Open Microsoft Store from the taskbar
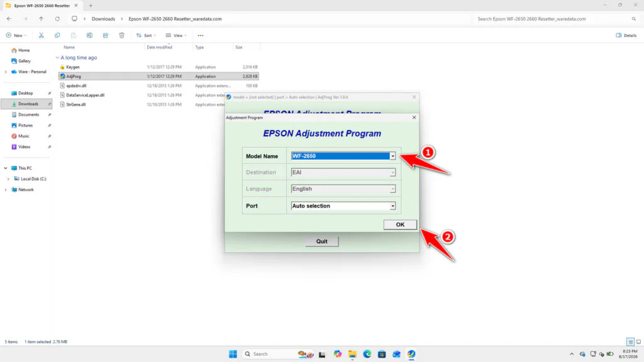 point(382,354)
